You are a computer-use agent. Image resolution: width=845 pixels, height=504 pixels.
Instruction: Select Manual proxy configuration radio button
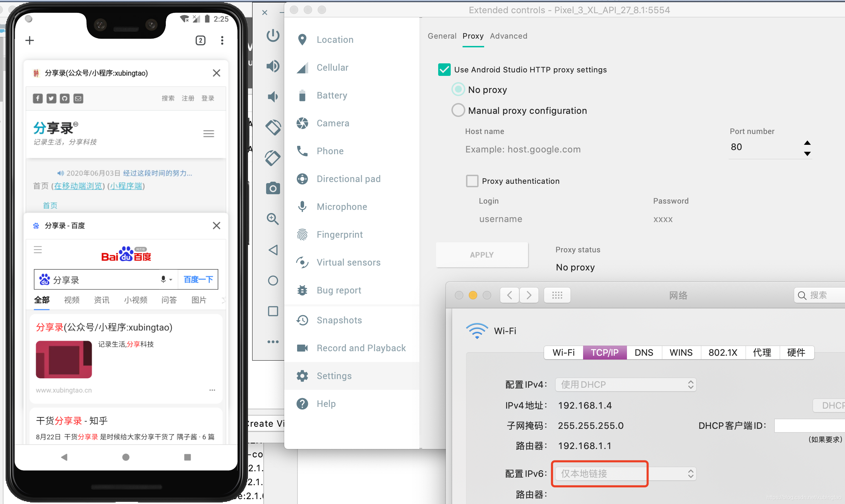458,110
